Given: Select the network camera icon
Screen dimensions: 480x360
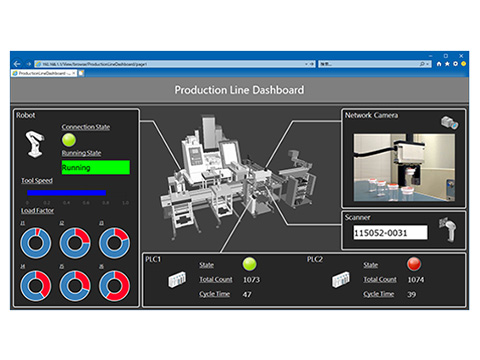Looking at the screenshot, I should [449, 123].
